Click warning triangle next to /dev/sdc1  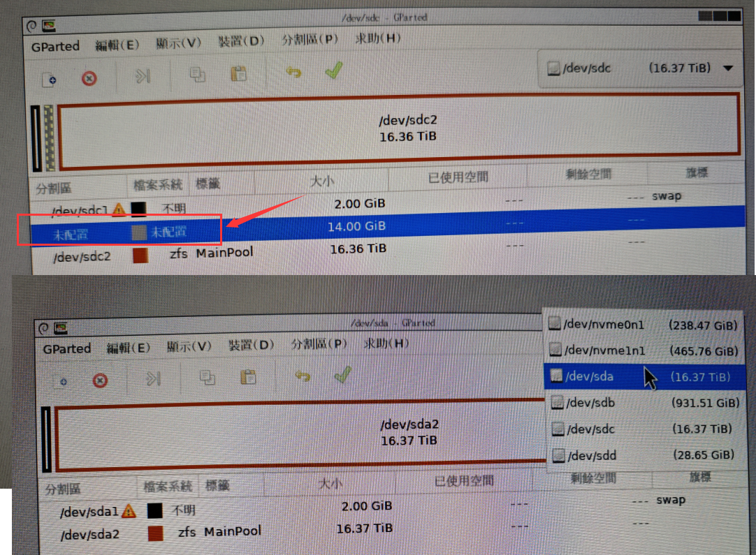coord(119,209)
